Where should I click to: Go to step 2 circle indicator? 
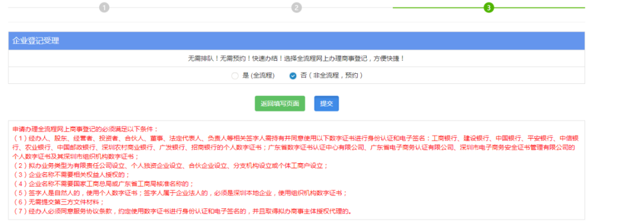[x=296, y=8]
